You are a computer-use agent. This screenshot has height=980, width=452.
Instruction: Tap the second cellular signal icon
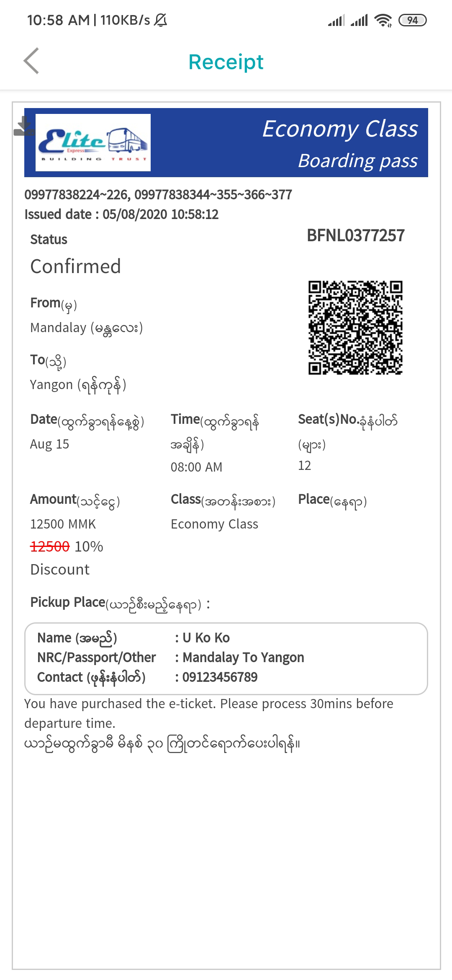click(359, 20)
